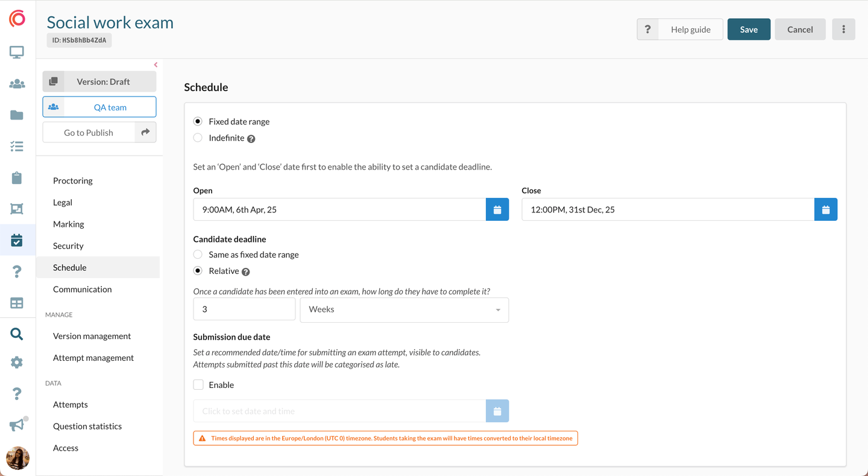The height and width of the screenshot is (476, 868).
Task: Enable the submission due date checkbox
Action: click(x=198, y=385)
